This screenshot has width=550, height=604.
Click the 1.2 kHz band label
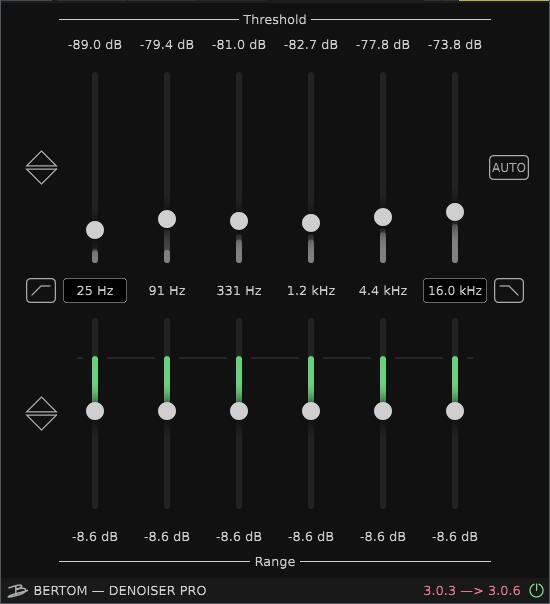311,290
